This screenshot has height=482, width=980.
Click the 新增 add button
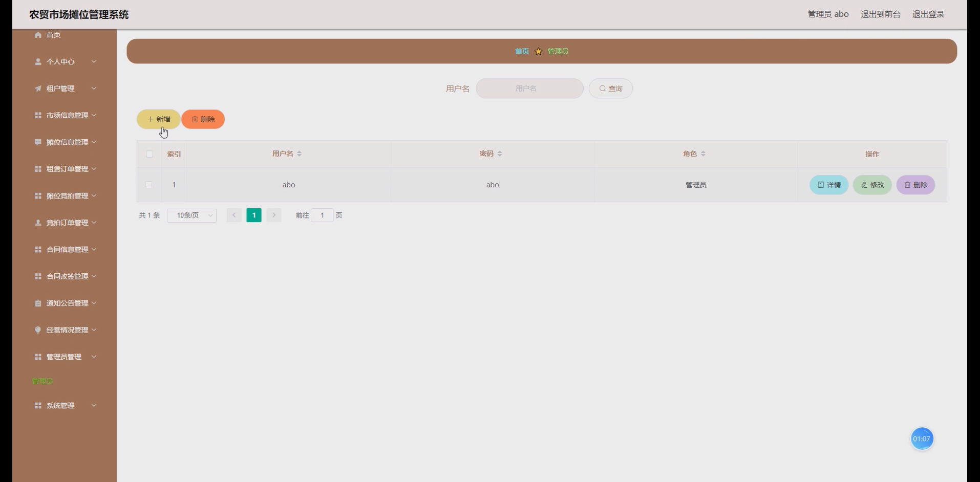[158, 119]
